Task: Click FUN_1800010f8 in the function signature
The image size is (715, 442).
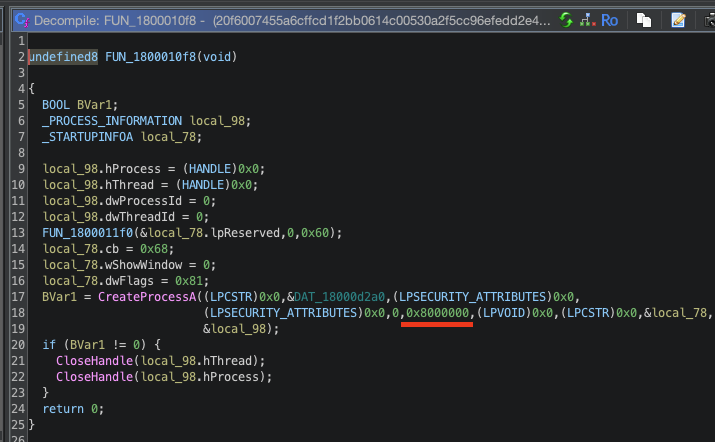Action: [150, 57]
